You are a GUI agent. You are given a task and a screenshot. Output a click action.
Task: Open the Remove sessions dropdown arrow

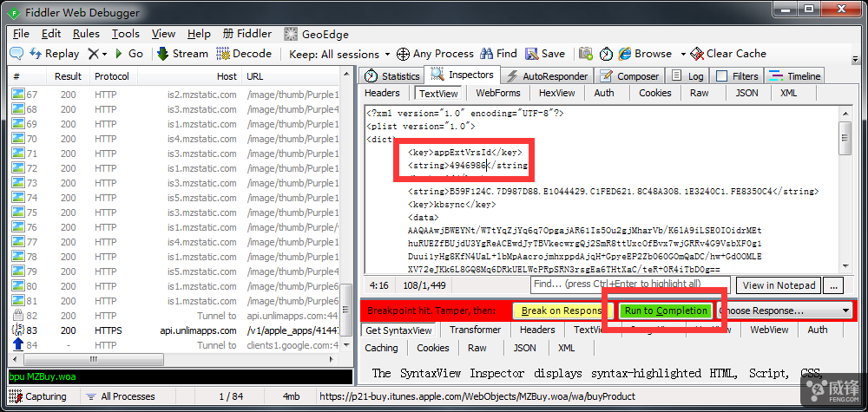pos(104,54)
